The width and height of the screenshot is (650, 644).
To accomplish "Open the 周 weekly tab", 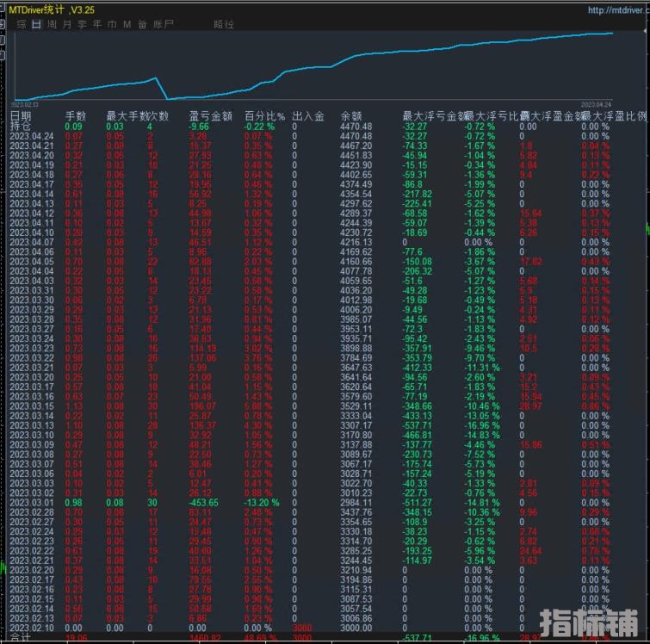I will click(x=52, y=24).
